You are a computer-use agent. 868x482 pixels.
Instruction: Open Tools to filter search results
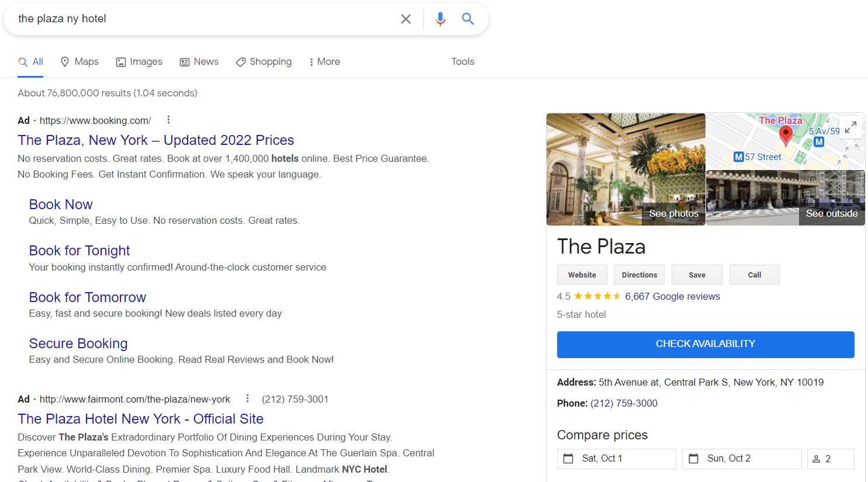[x=462, y=61]
